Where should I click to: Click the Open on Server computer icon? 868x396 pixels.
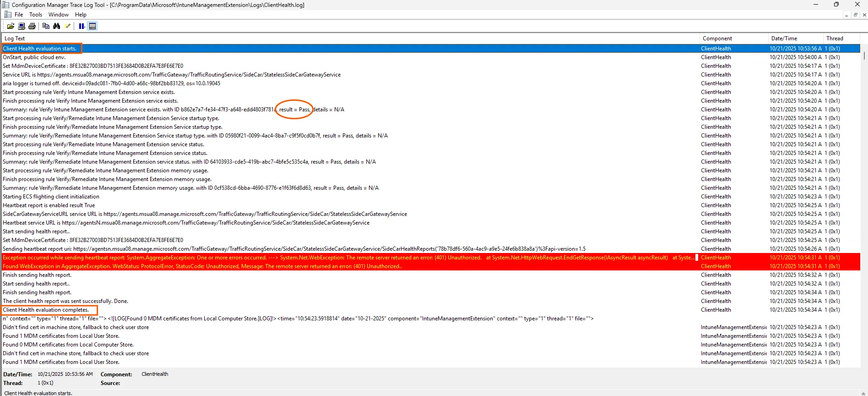click(22, 26)
